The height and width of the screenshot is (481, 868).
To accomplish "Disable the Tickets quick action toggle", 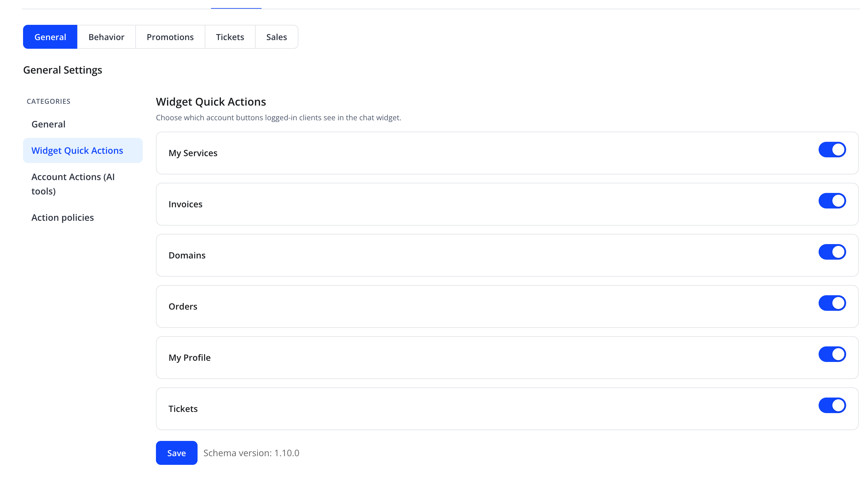I will 832,406.
